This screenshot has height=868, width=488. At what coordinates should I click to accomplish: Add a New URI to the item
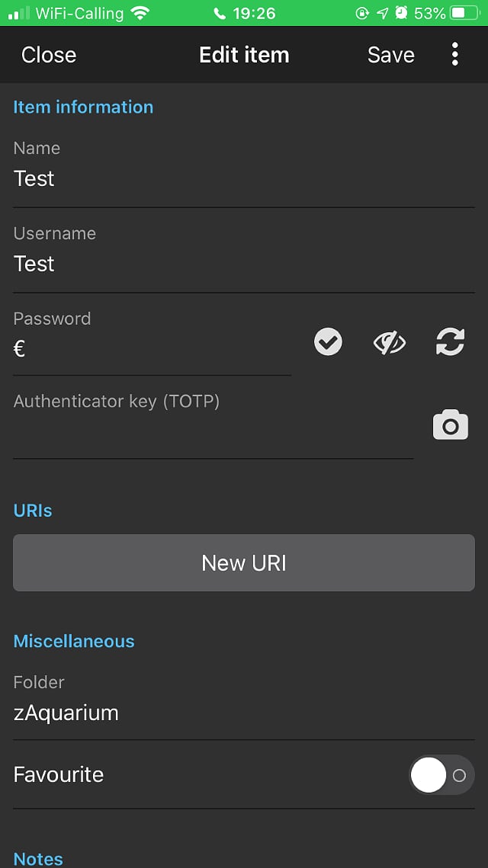[x=244, y=562]
